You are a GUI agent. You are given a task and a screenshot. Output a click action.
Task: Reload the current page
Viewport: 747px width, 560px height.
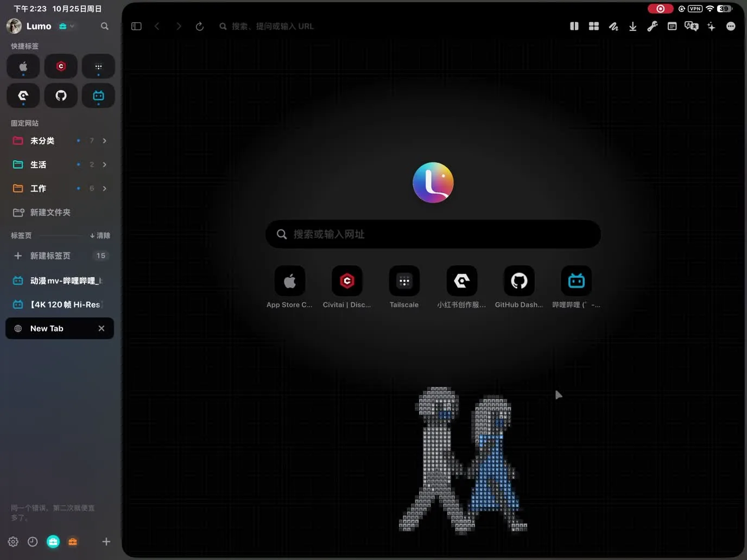[x=200, y=26]
